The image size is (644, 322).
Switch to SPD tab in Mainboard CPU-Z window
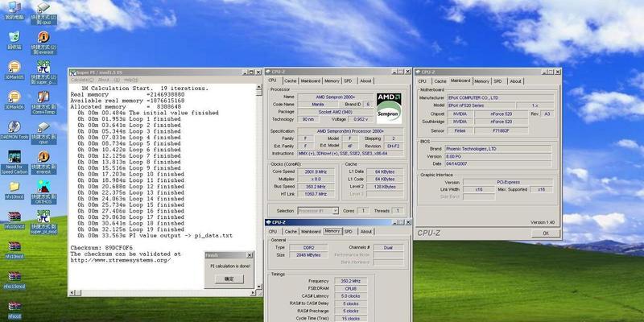click(x=497, y=81)
